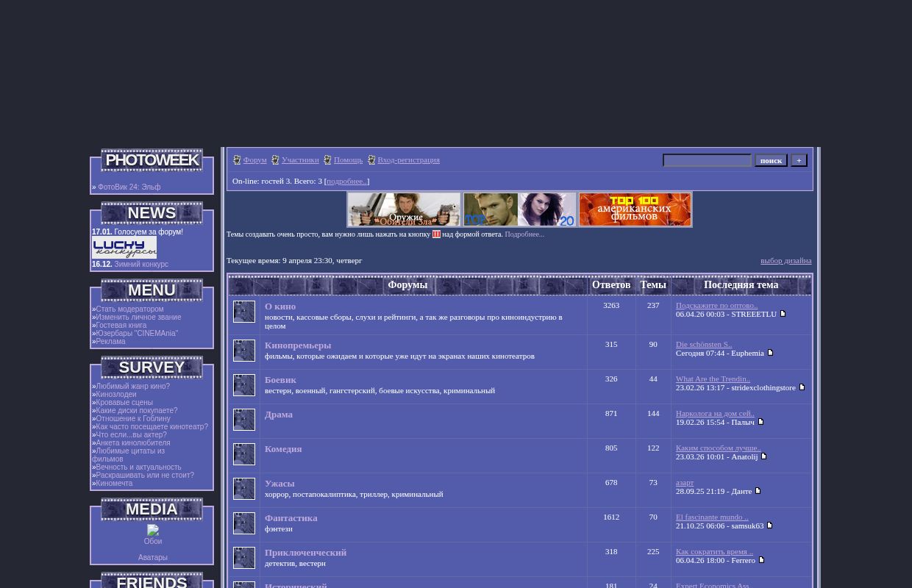This screenshot has width=912, height=588.
Task: Click the red topic icon in hint text
Action: pyautogui.click(x=436, y=234)
